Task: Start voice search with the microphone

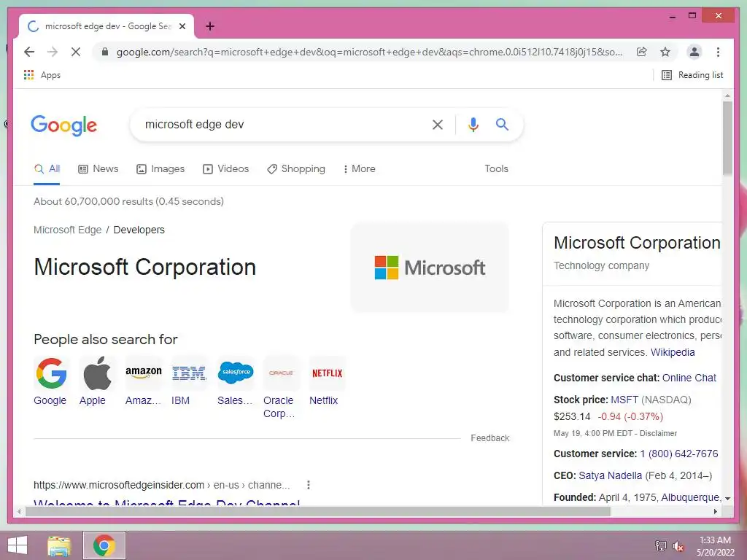Action: click(473, 125)
